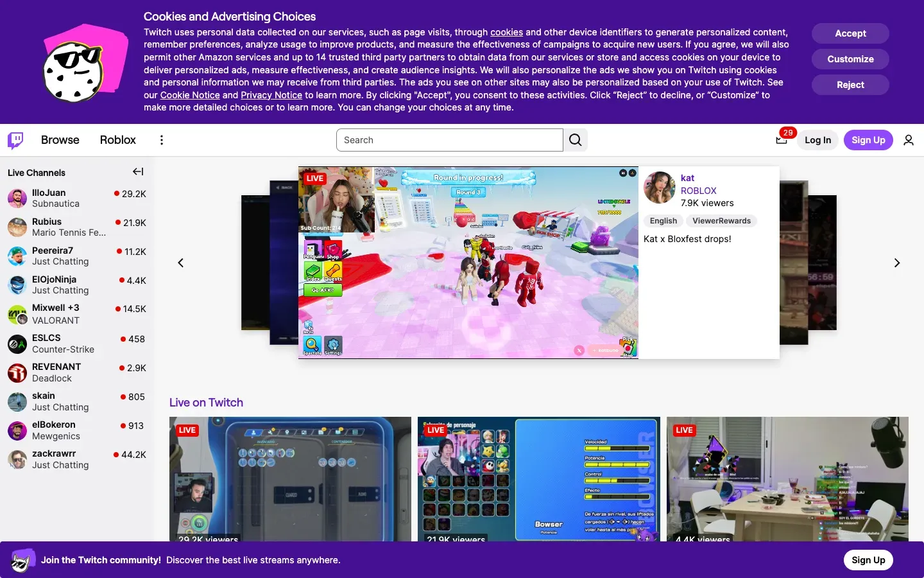Click the English tag on kat's stream

663,221
